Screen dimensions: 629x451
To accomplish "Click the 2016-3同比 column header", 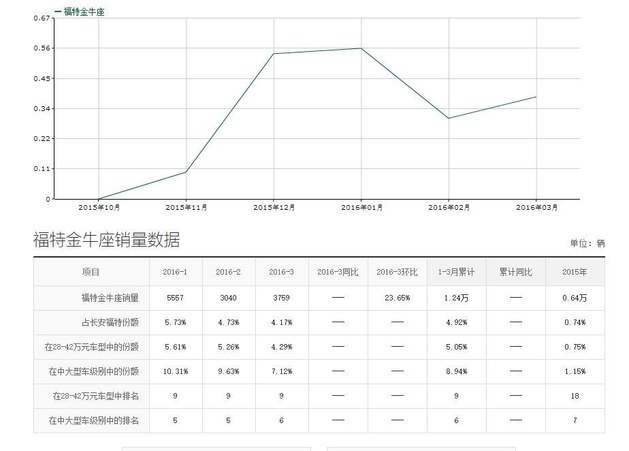I will [338, 272].
